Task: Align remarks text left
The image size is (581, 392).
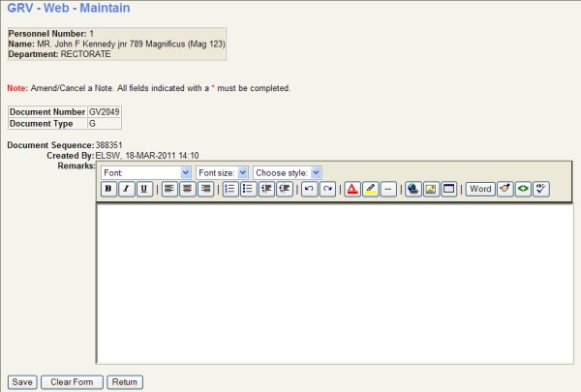Action: click(x=169, y=190)
